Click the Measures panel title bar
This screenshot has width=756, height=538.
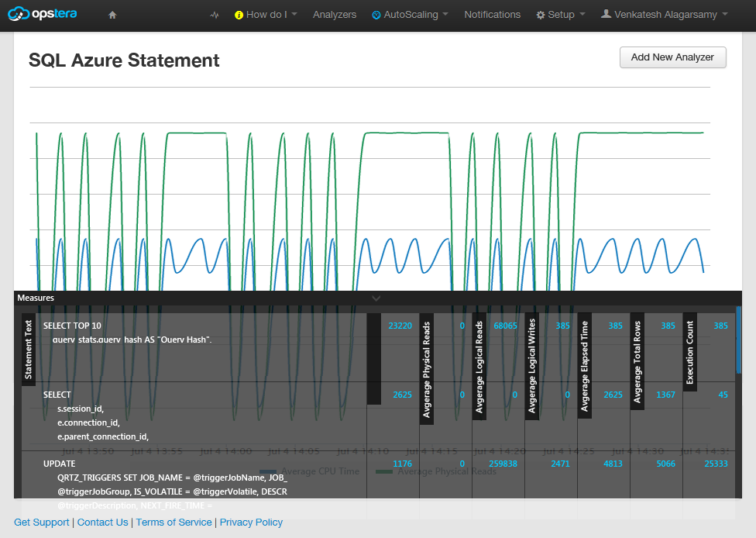(377, 298)
